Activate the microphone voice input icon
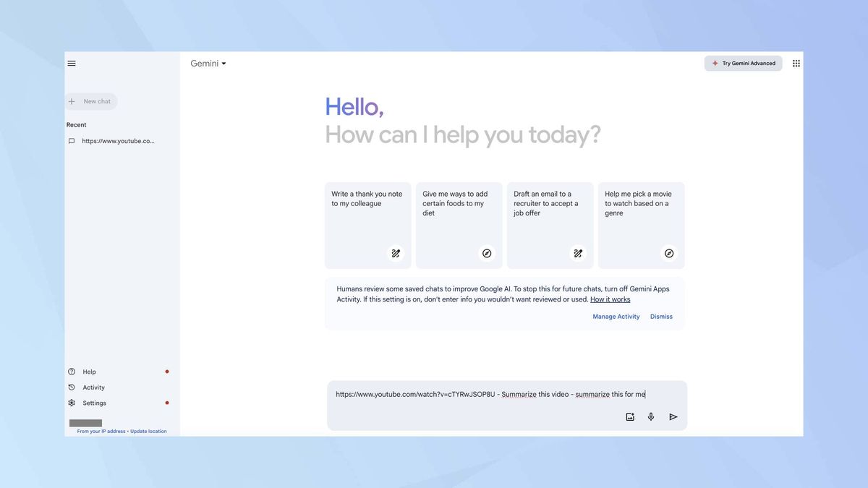The image size is (868, 488). [x=650, y=416]
